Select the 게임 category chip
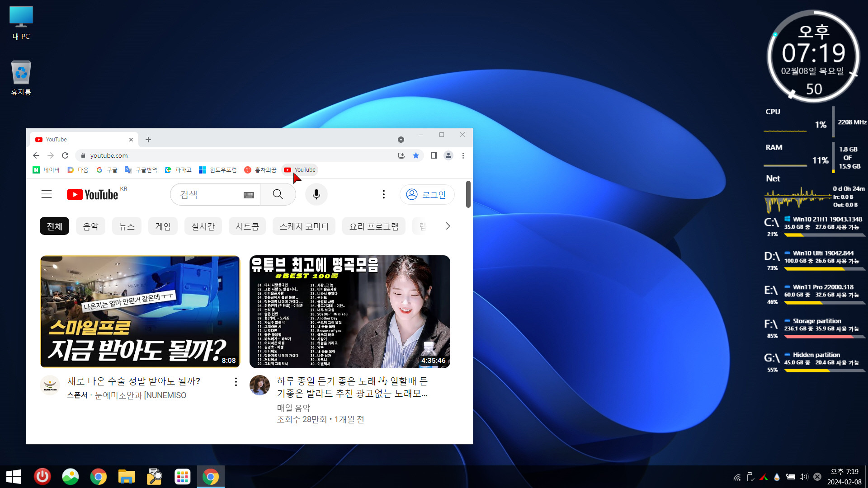 pos(163,226)
